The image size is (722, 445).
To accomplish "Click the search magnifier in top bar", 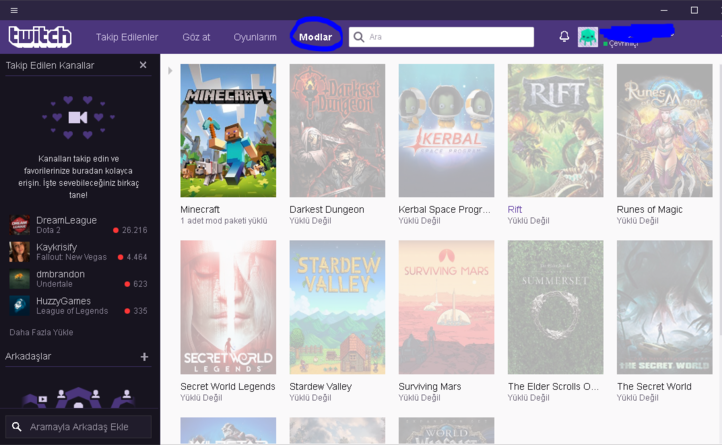I will click(359, 37).
